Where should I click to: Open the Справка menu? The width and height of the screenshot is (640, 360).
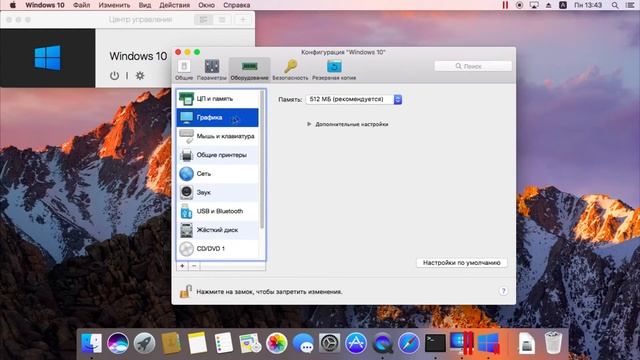click(237, 5)
